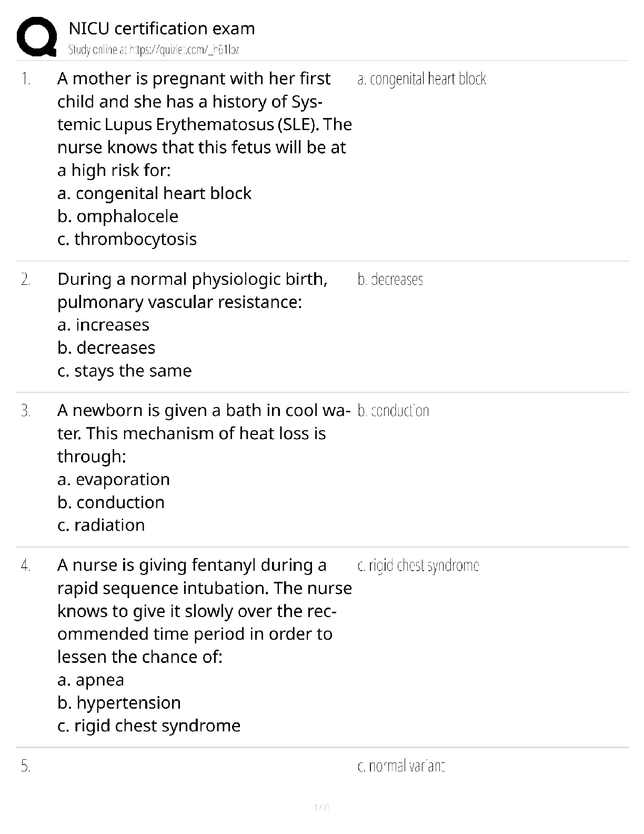Click the Quizlet Q logo icon
Image resolution: width=644 pixels, height=834 pixels.
[x=36, y=36]
